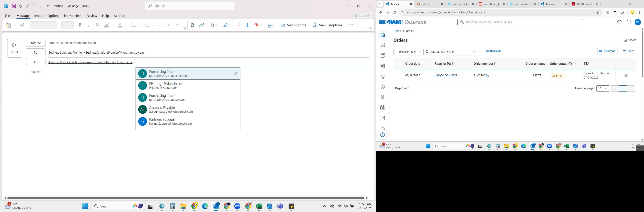Click the numbered list icon

click(147, 25)
